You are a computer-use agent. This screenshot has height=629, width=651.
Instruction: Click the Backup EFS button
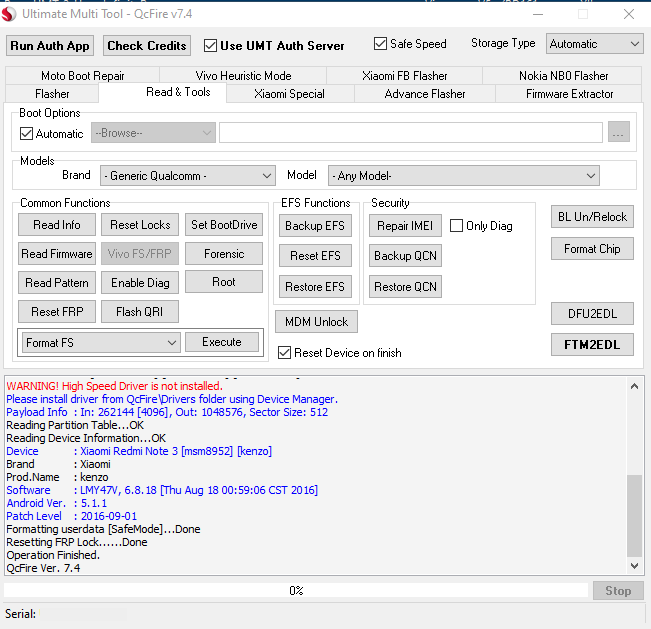point(315,225)
